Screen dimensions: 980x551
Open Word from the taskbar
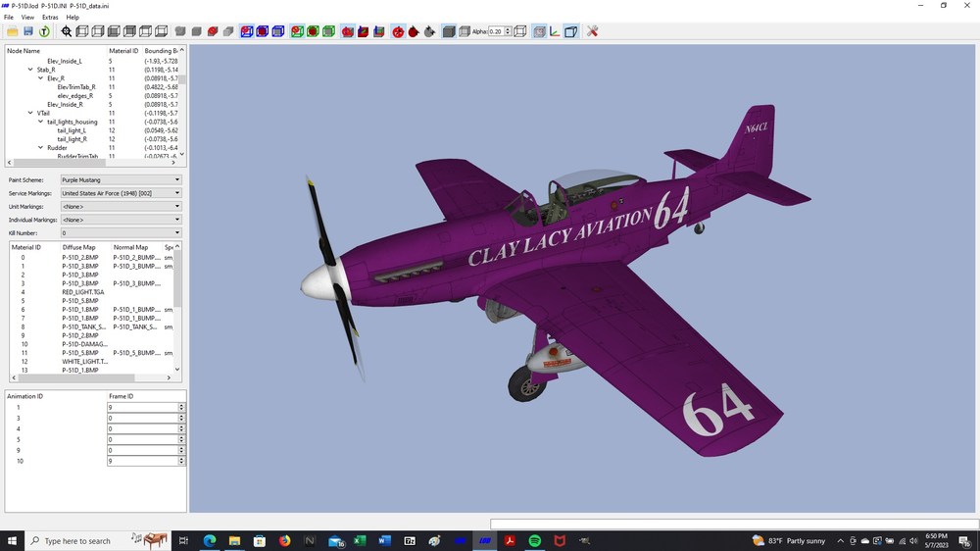384,540
